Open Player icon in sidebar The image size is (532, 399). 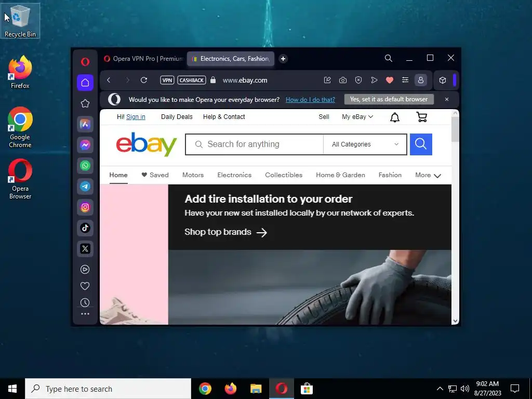tap(85, 270)
